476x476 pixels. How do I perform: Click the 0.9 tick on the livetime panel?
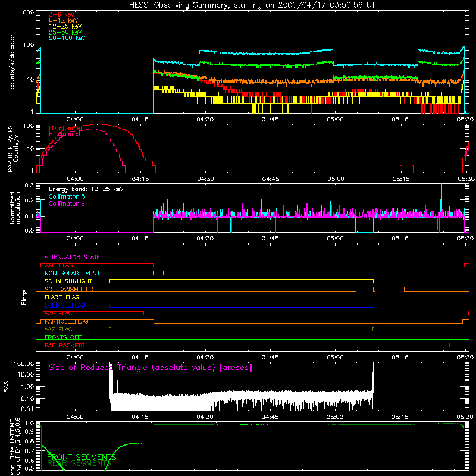coord(30,433)
